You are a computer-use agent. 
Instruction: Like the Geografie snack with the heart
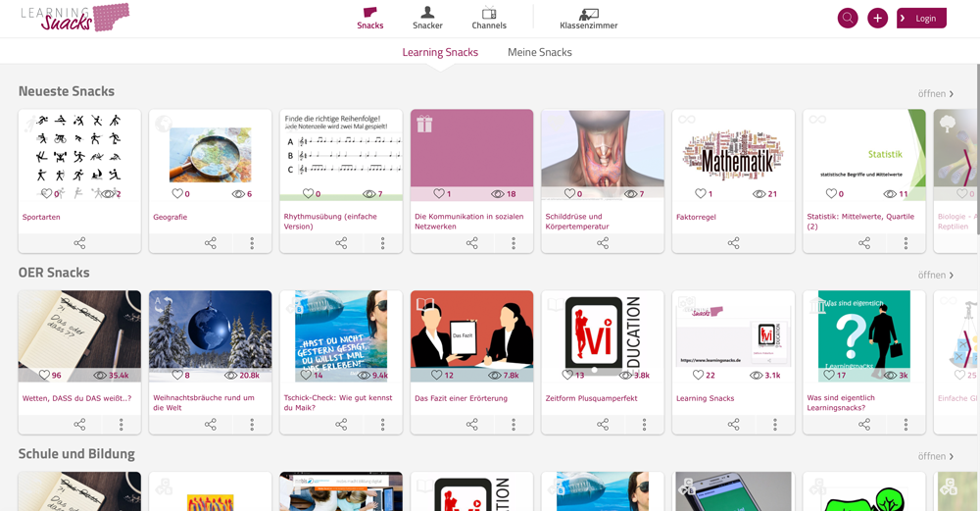point(176,194)
